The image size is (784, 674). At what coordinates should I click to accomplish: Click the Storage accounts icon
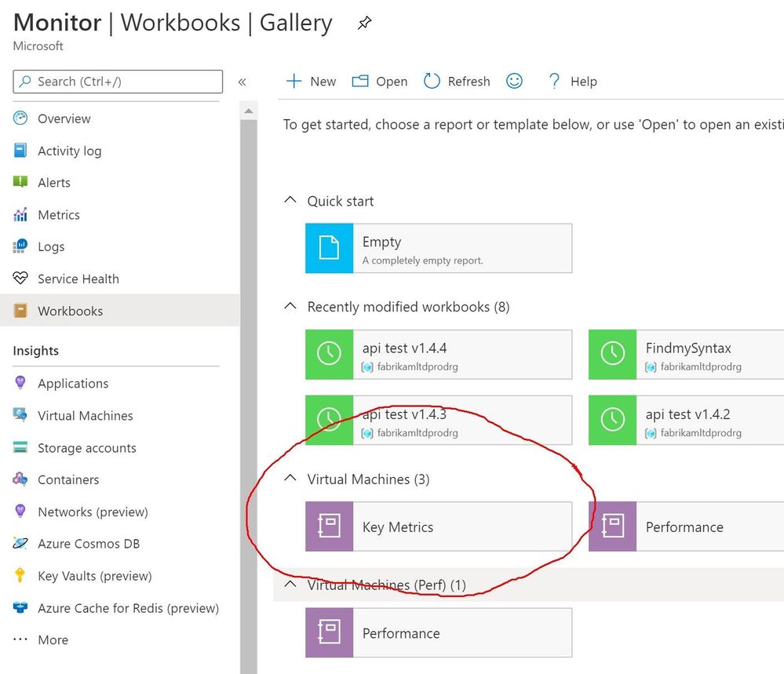point(20,447)
